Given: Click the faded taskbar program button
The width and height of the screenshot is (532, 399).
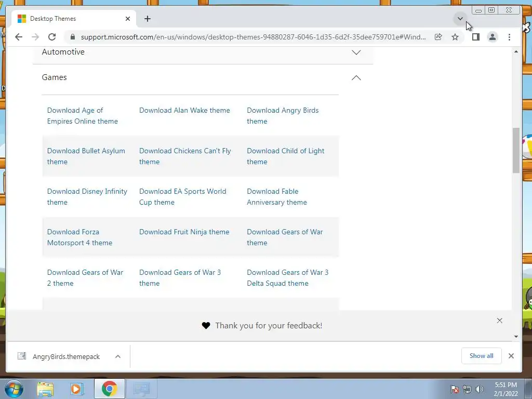Looking at the screenshot, I should pos(141,389).
